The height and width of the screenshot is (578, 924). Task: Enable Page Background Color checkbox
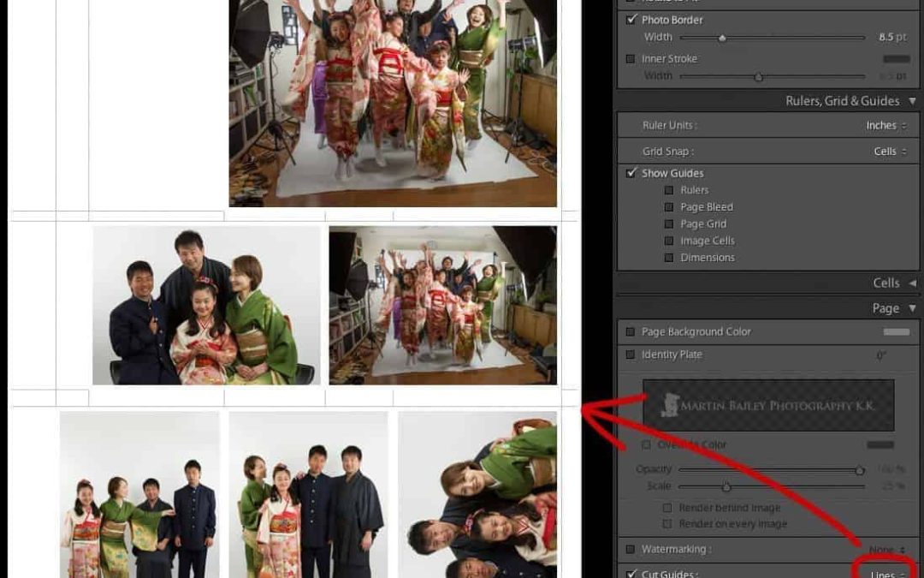631,332
